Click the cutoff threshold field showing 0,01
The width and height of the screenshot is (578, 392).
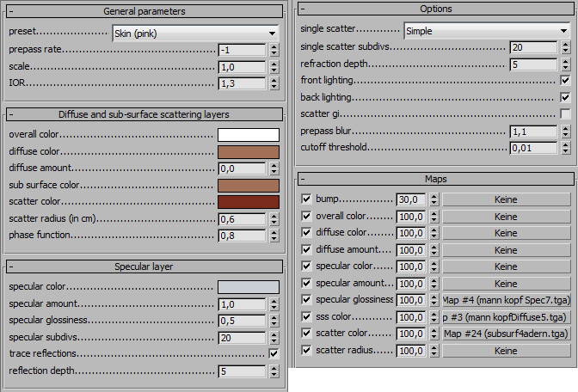(x=534, y=148)
